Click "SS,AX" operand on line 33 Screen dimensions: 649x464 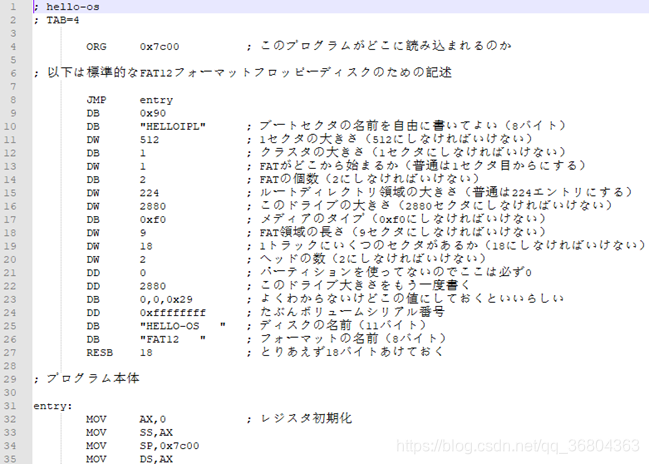coord(156,433)
